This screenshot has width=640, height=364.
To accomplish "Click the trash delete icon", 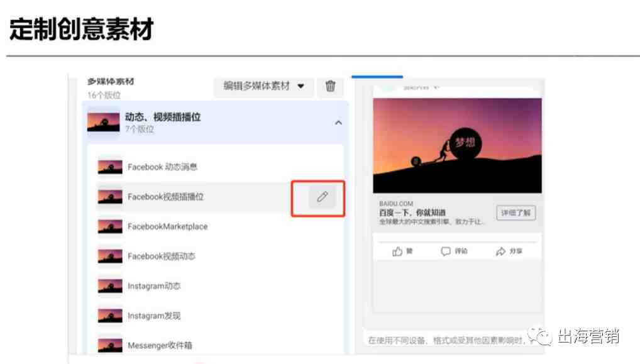I will [330, 86].
